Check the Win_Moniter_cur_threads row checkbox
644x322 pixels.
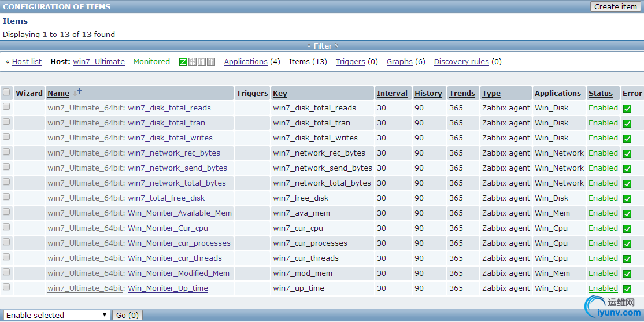point(6,257)
